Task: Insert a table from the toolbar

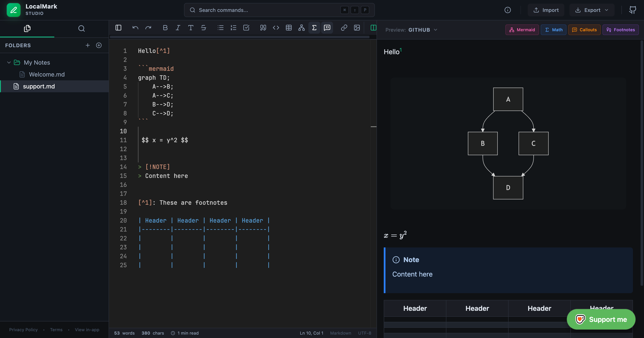Action: tap(289, 28)
